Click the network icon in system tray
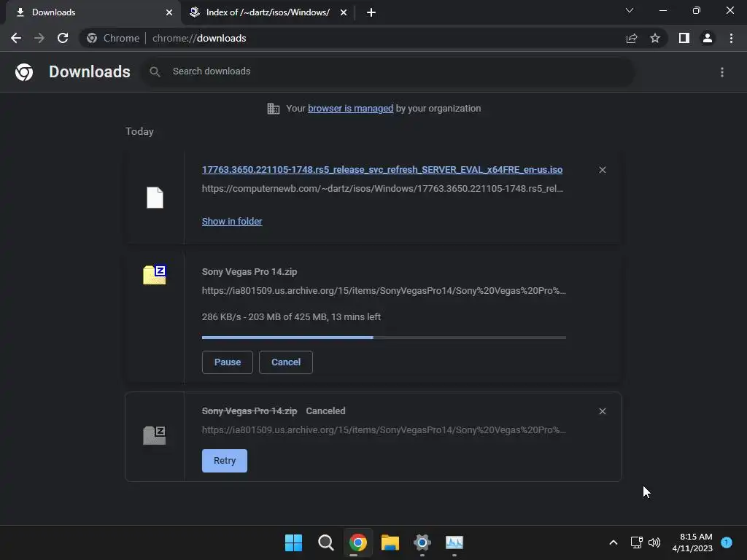Viewport: 747px width, 560px height. 636,542
